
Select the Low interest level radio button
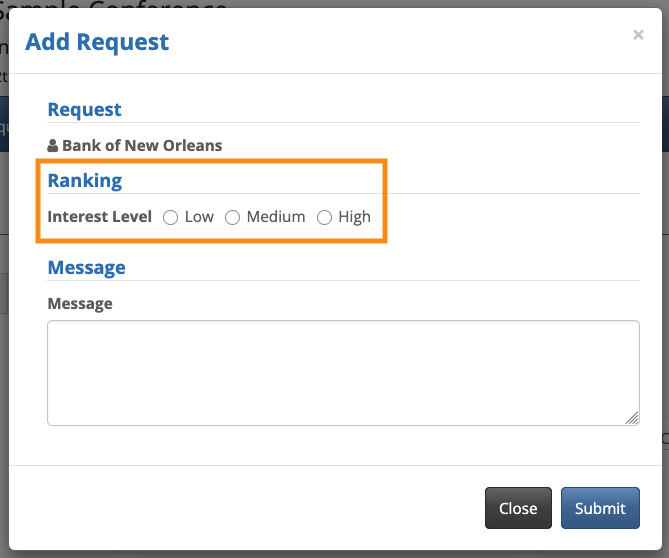click(170, 217)
